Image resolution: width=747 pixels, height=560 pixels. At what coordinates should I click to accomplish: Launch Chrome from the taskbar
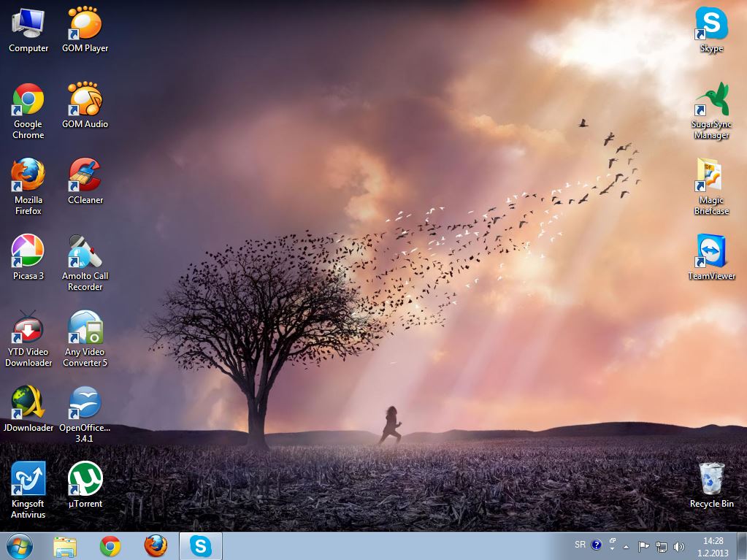(110, 546)
